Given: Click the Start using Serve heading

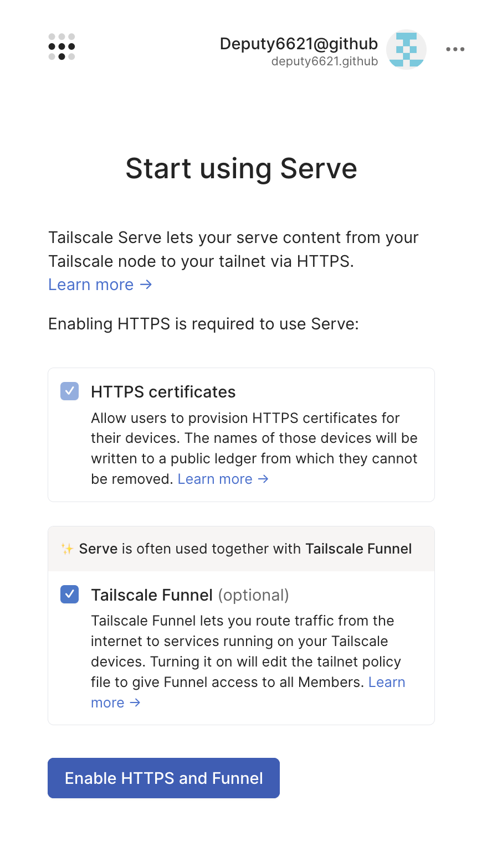Looking at the screenshot, I should pyautogui.click(x=242, y=168).
